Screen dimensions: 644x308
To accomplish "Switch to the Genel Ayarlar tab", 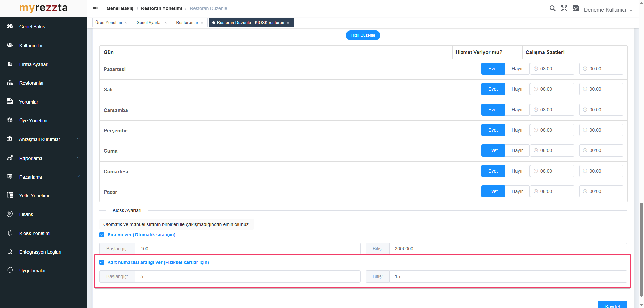I will coord(149,23).
